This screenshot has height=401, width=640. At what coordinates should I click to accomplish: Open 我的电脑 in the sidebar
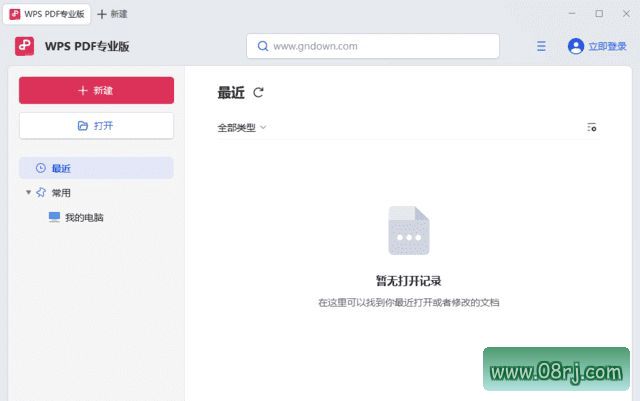tap(84, 217)
